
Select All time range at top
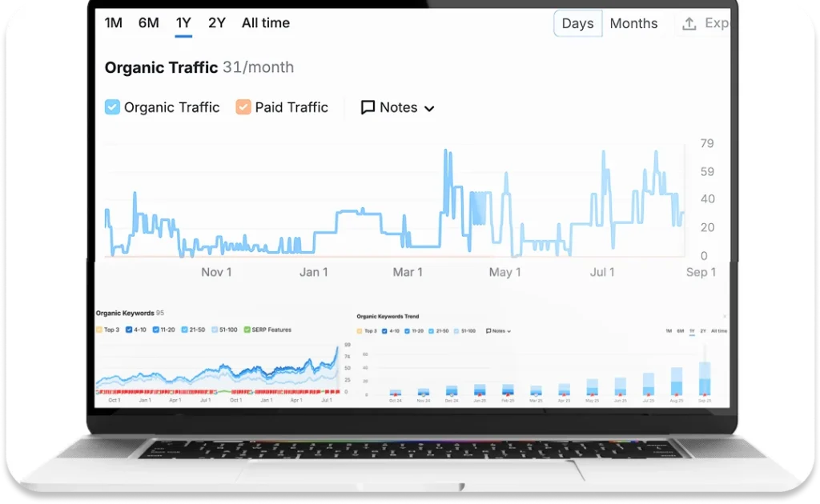pos(266,23)
